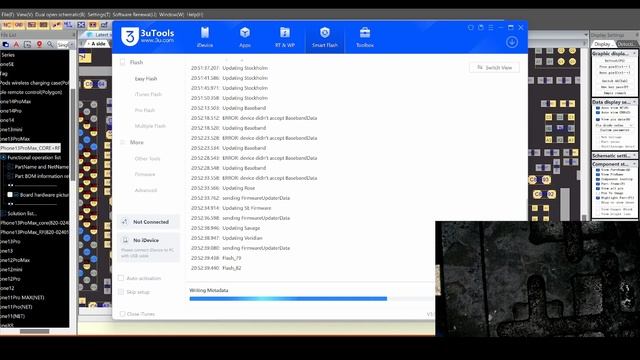Viewport: 640px width, 360px height.
Task: Toggle the Board hardware picture checkbox
Action: coord(10,195)
